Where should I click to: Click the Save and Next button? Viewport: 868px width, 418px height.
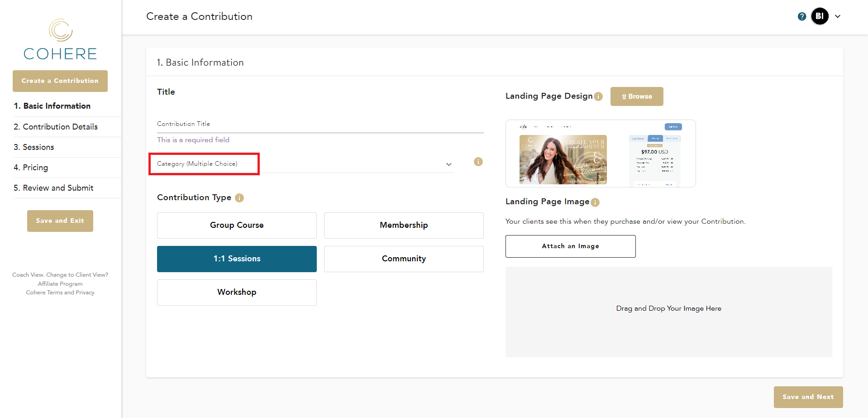click(x=808, y=397)
